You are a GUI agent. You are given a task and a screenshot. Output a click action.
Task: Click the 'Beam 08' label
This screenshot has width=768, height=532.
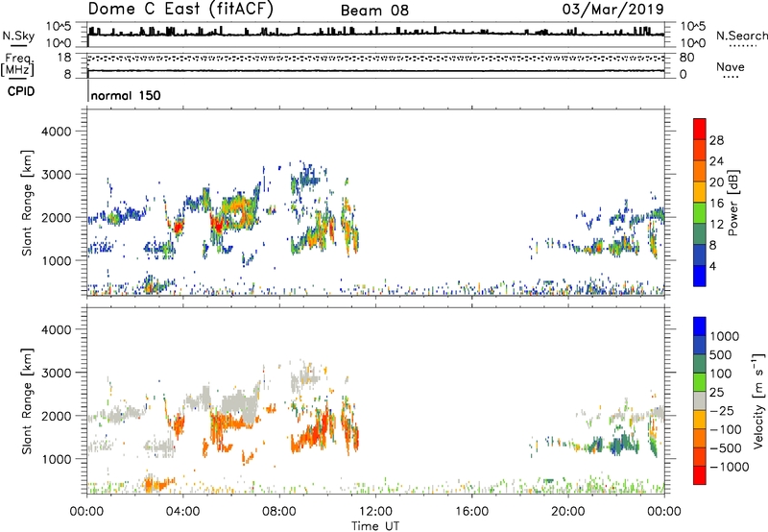tap(374, 11)
